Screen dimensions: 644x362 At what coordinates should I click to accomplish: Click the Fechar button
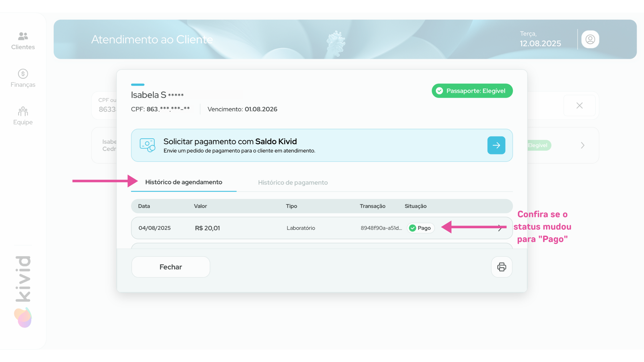coord(170,267)
